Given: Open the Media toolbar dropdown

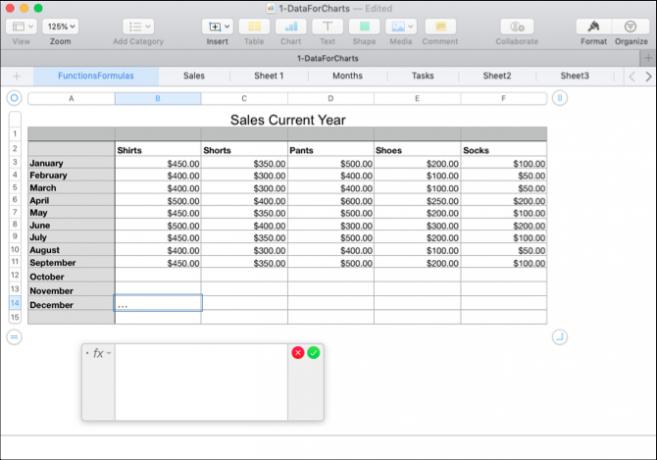Looking at the screenshot, I should click(401, 26).
